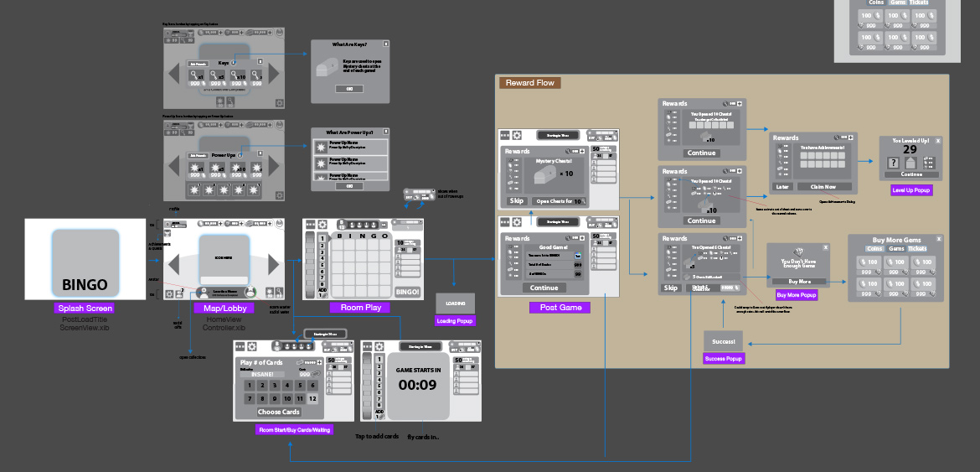Switch to Coins tab in Buy More Gems
This screenshot has width=980, height=472.
click(x=874, y=248)
